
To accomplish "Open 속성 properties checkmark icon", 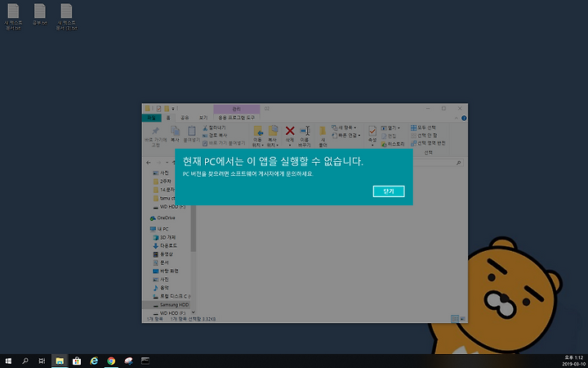I will [x=372, y=131].
